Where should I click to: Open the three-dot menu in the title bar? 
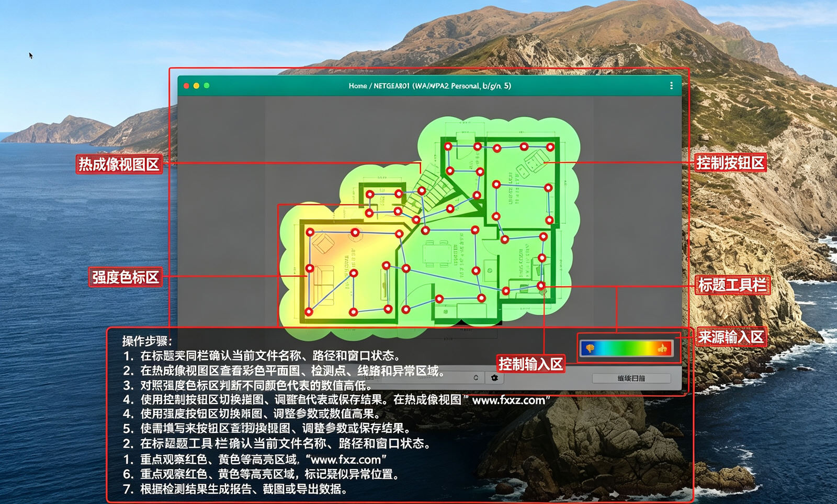pos(671,86)
